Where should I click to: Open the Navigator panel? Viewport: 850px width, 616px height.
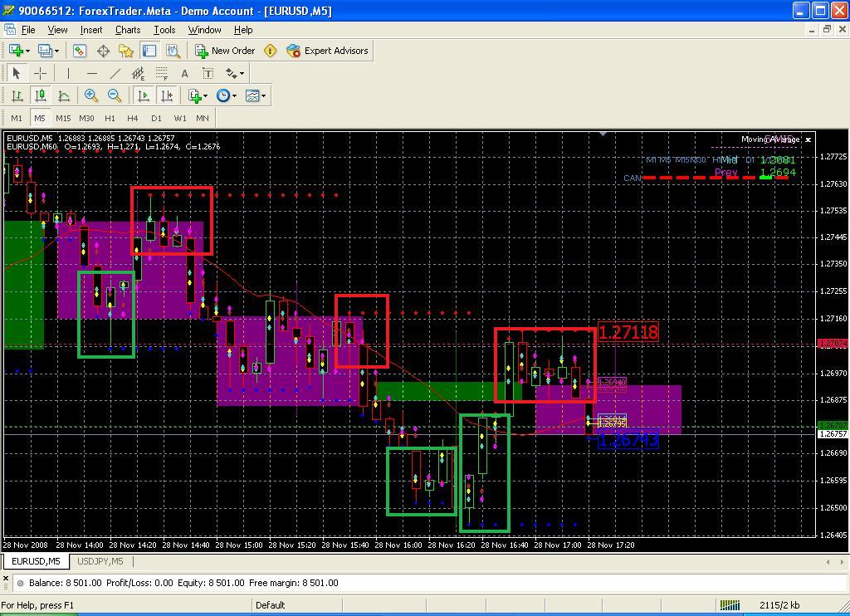coord(126,51)
